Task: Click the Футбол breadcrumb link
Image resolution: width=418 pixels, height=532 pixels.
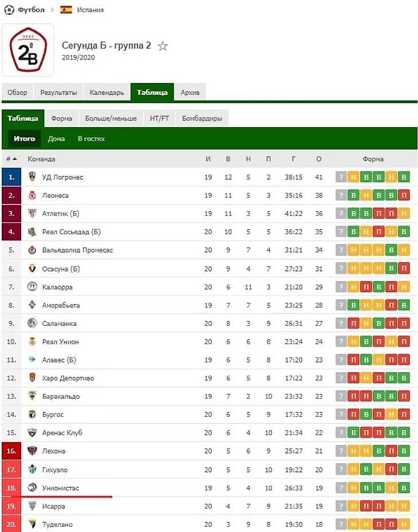Action: 31,10
